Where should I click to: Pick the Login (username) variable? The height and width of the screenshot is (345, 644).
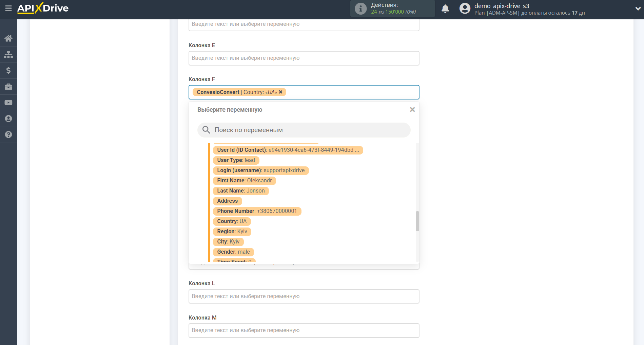(x=260, y=170)
